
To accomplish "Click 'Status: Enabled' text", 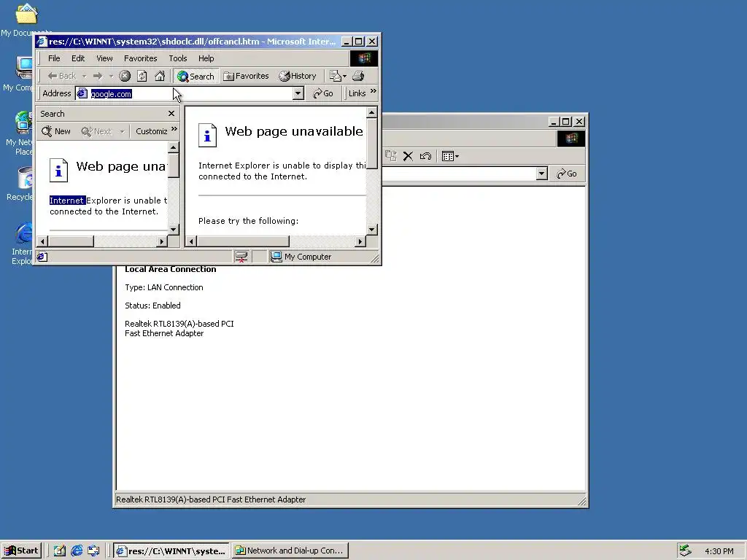I will click(x=152, y=306).
